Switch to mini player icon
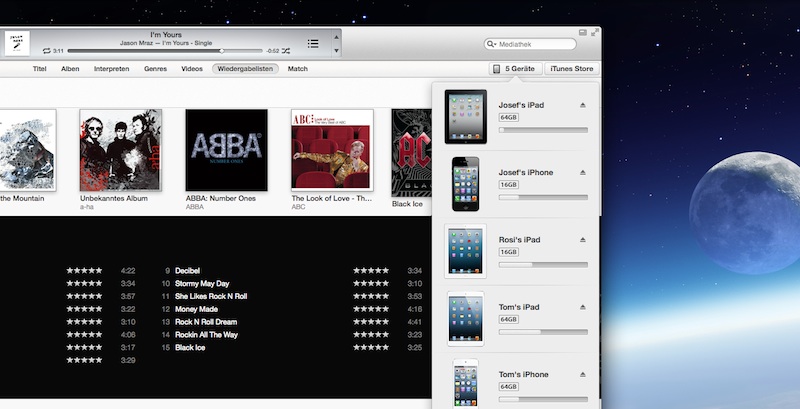 coord(583,33)
